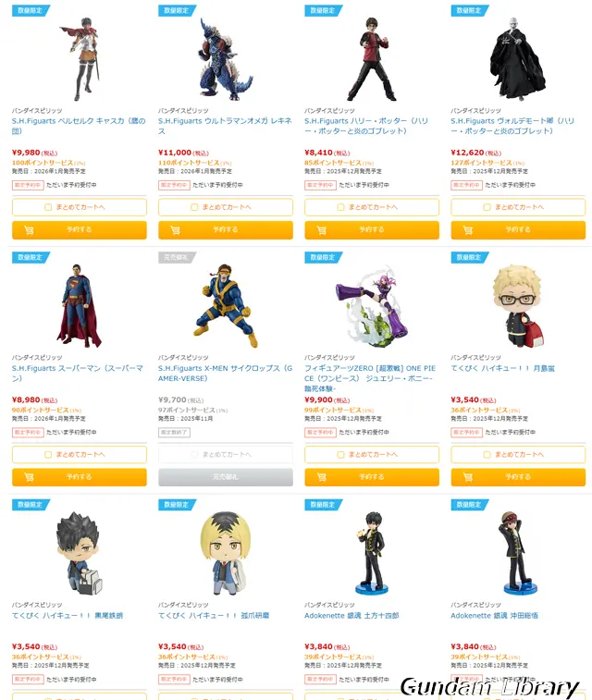The width and height of the screenshot is (592, 700).
Task: Click 予約する button for Tsukishima Kei figure
Action: 518,477
